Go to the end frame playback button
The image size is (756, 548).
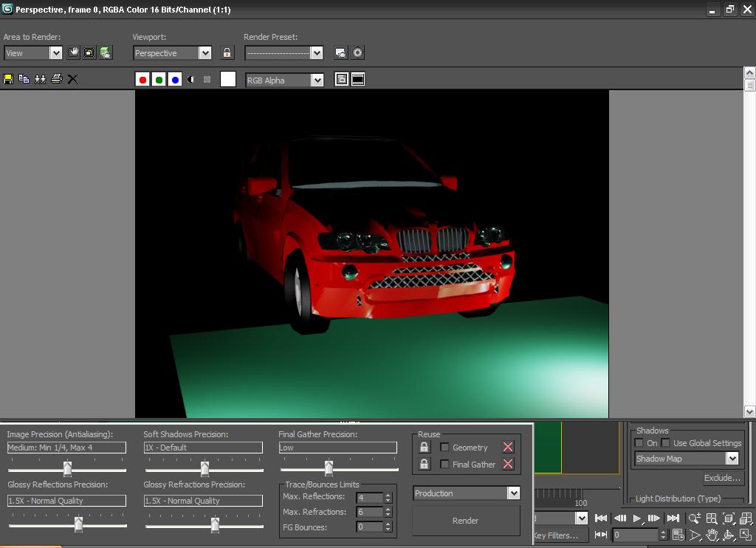[x=673, y=518]
